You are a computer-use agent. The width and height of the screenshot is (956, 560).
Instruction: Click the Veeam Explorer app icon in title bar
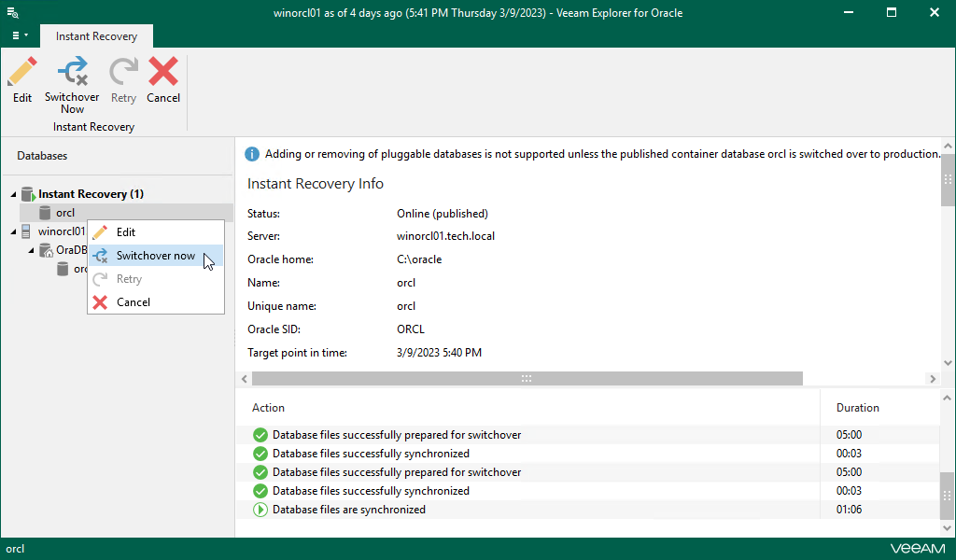click(x=13, y=13)
